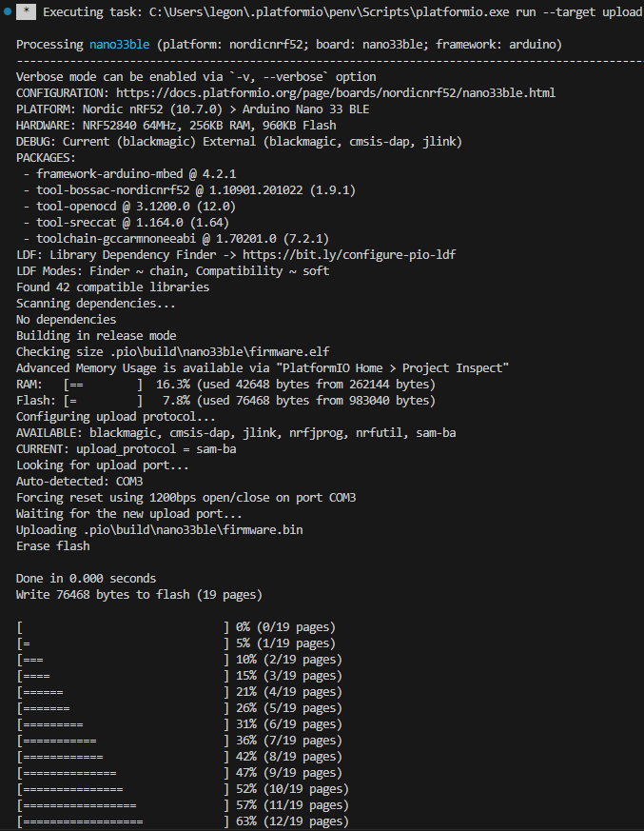Screen dimensions: 644x831
Task: Open the docs.platformio.org nano33ble configuration link
Action: point(335,93)
